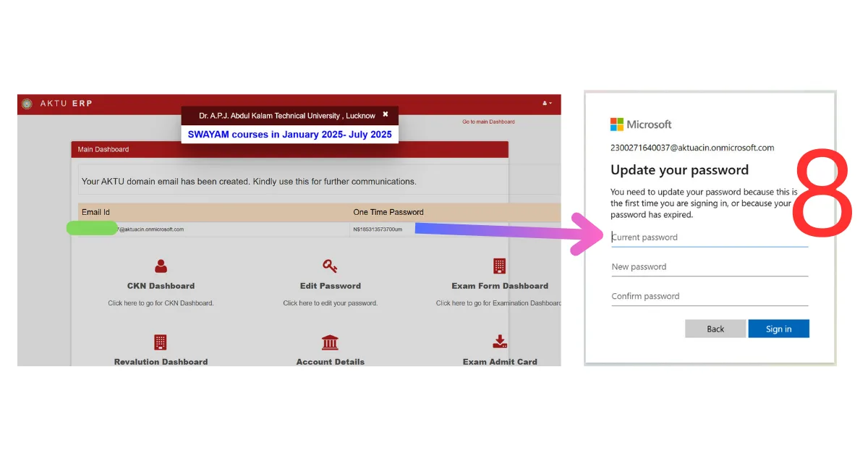
Task: Click the blue Sign in button
Action: click(778, 329)
